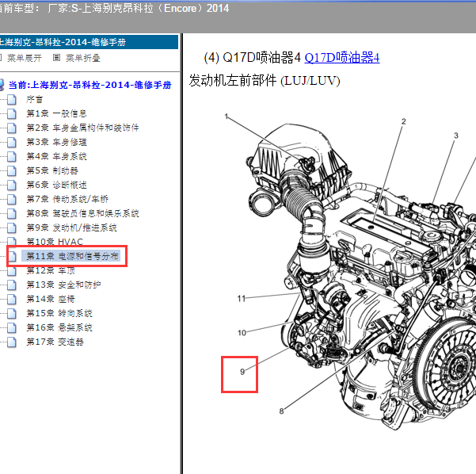Click the page icon beside 序言
The image size is (476, 474).
[x=12, y=99]
